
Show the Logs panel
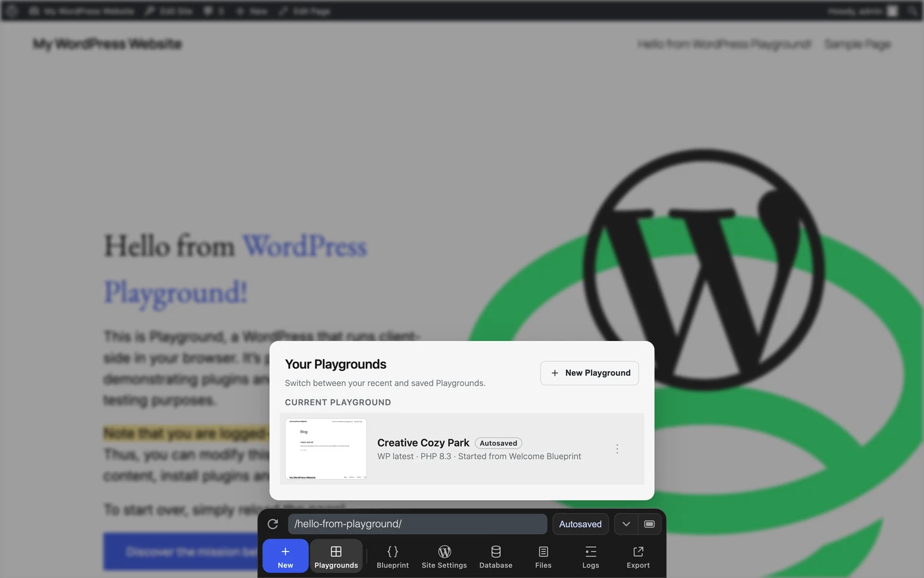591,556
